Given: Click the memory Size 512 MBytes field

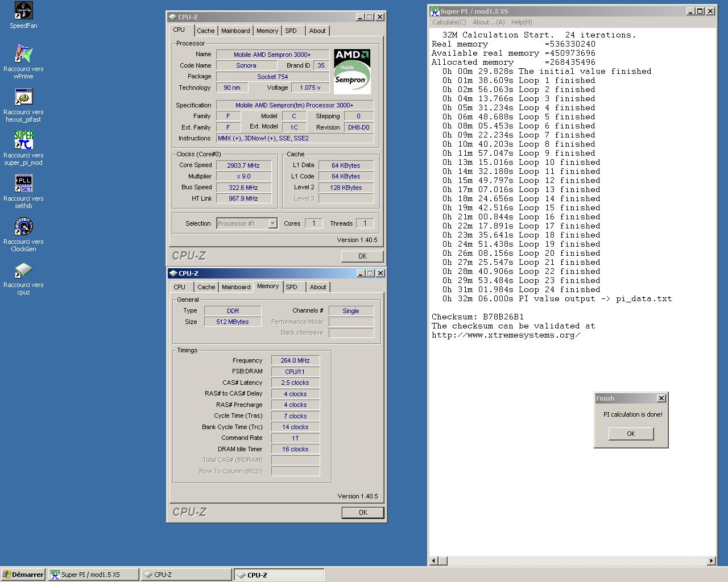Looking at the screenshot, I should (233, 322).
